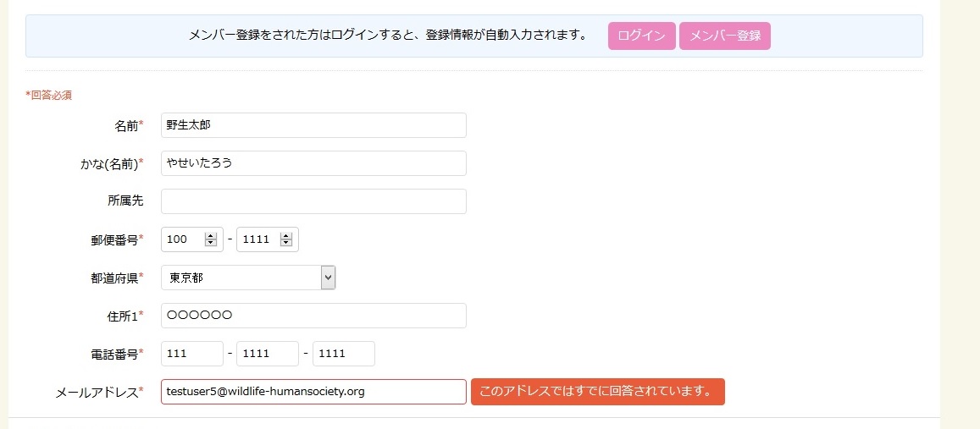The image size is (980, 429).
Task: Click the second 郵便番号 box showing 1111
Action: coord(268,239)
